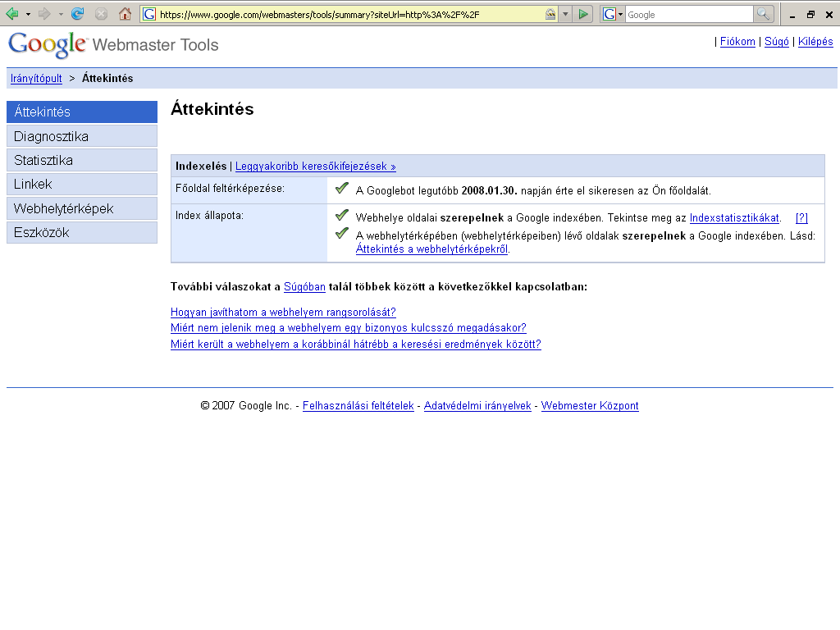The image size is (840, 630).
Task: Open Adatvédelmi irányelvek footer link
Action: (477, 406)
